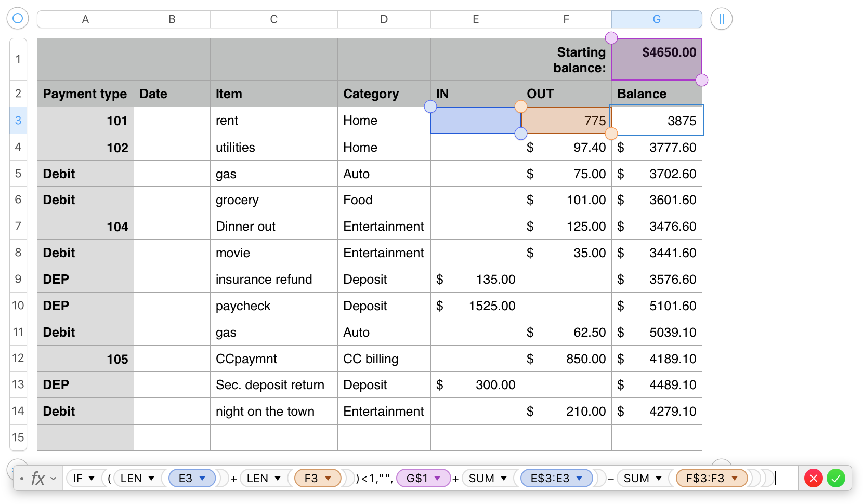The image size is (863, 504).
Task: Click the purple handle above the $4650.00 cell
Action: pyautogui.click(x=611, y=38)
